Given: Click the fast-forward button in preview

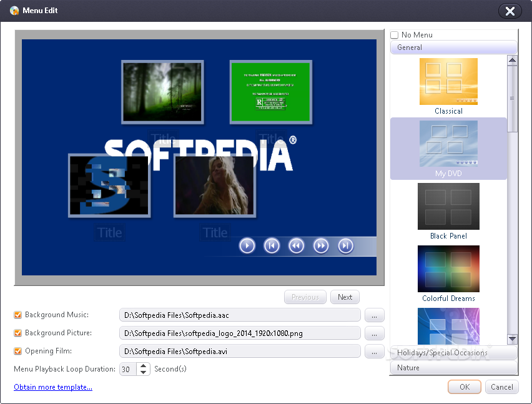Looking at the screenshot, I should [x=321, y=246].
